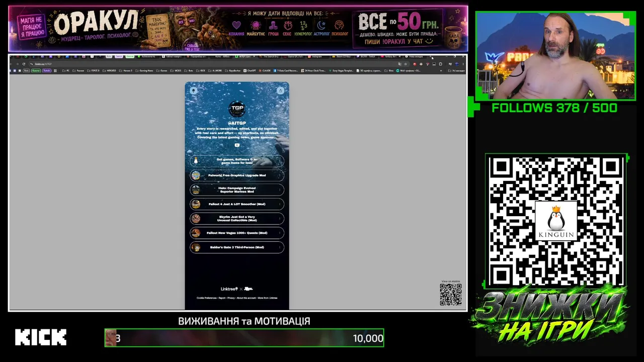Screen dimensions: 644x362
Task: Open the Privacy footer link
Action: [x=231, y=298]
